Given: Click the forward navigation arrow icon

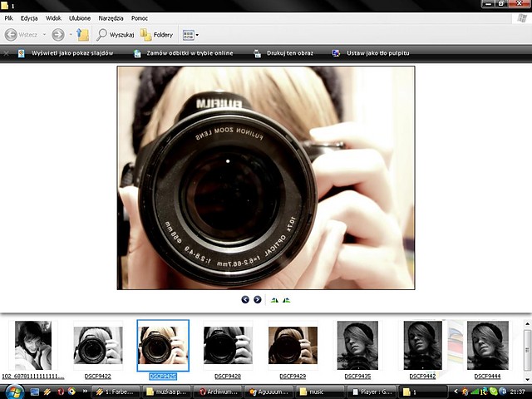Looking at the screenshot, I should pyautogui.click(x=58, y=35).
